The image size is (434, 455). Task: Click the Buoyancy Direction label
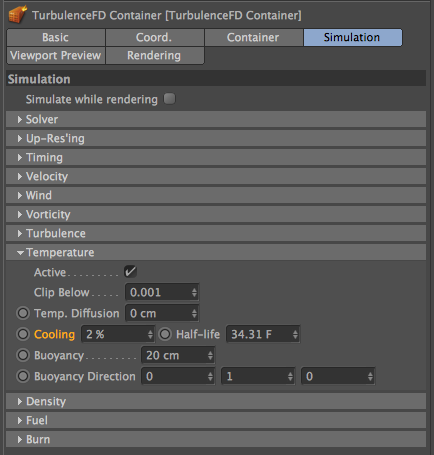85,376
